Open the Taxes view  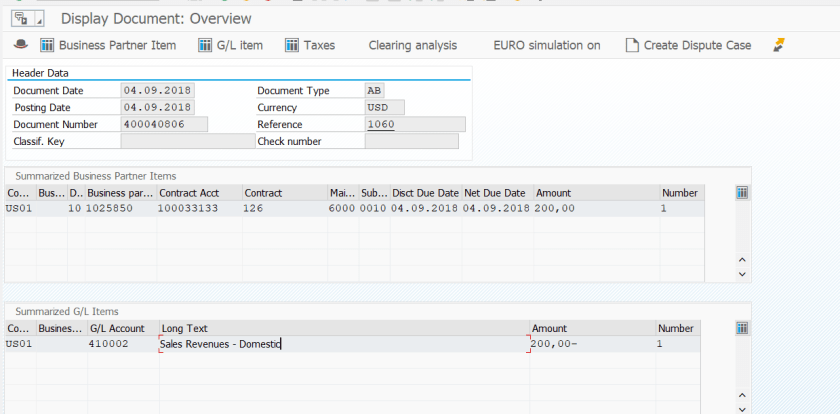coord(310,45)
